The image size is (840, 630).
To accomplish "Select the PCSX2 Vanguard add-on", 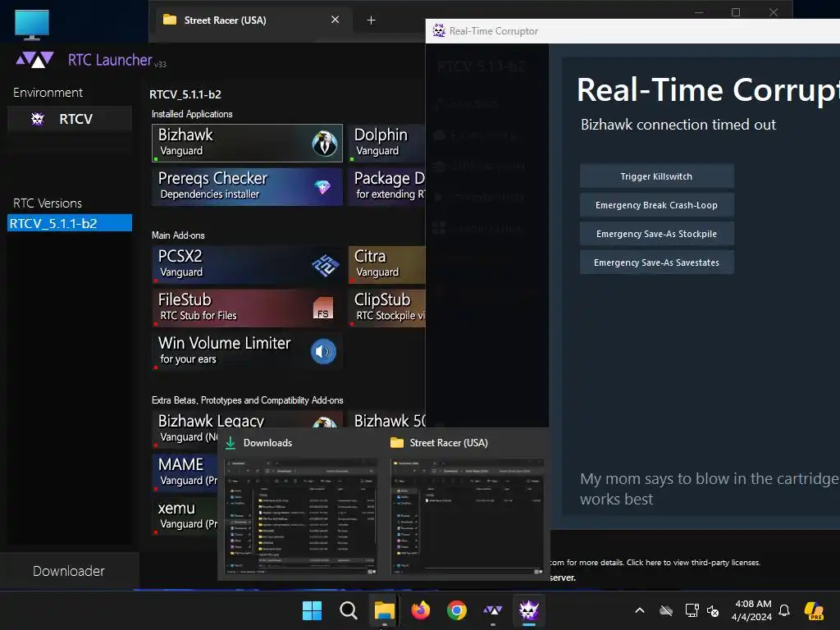I will (247, 265).
